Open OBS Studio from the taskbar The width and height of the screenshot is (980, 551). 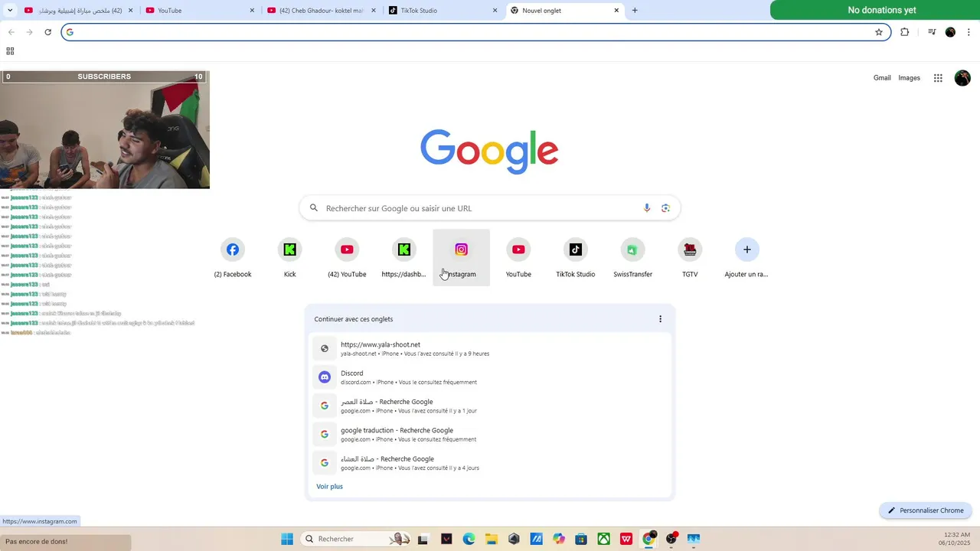click(x=671, y=539)
